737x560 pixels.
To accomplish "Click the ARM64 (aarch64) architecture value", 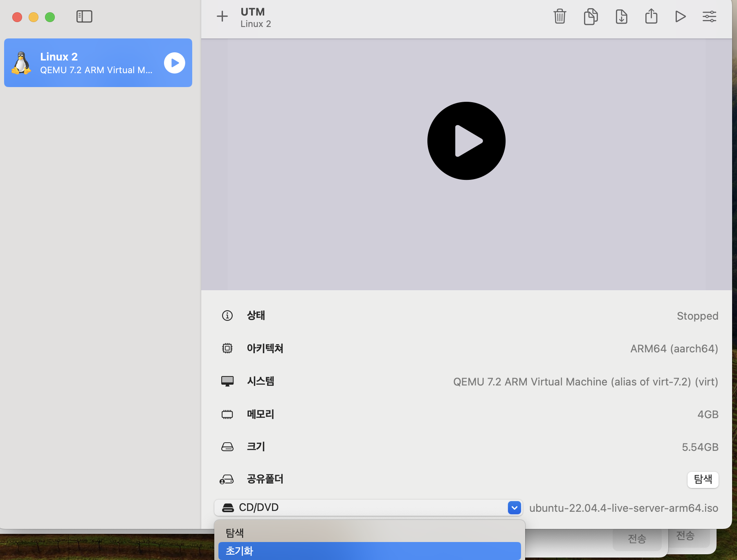I will [x=674, y=349].
